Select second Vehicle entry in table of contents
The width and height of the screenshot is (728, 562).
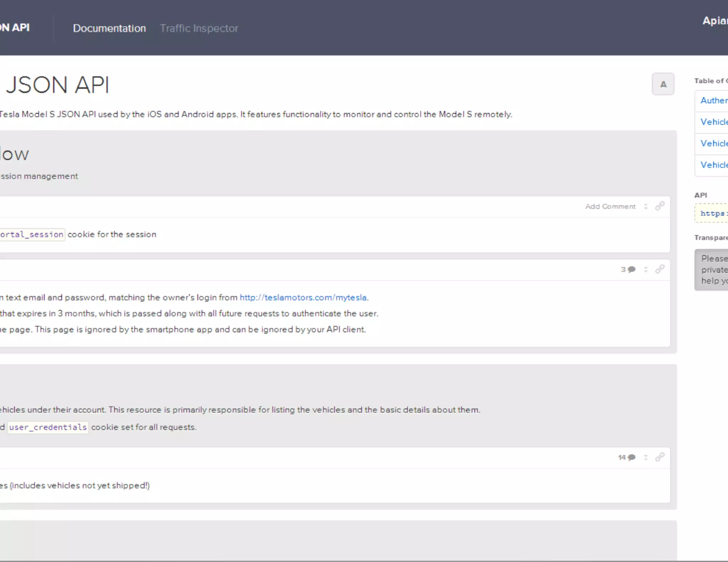pos(714,144)
